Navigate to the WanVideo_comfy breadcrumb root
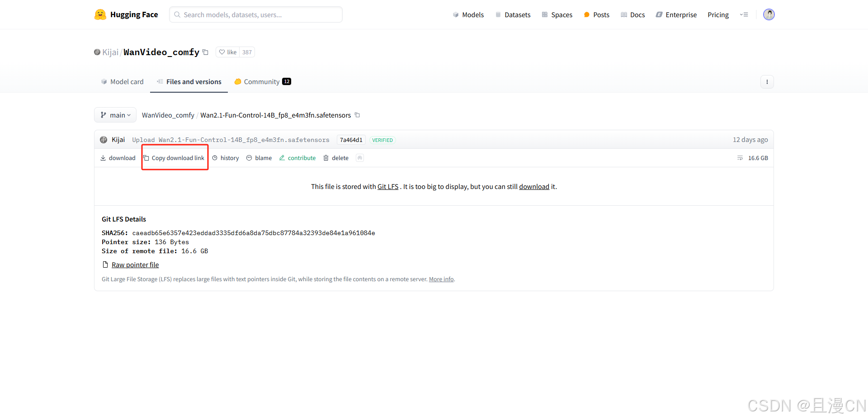 click(168, 115)
